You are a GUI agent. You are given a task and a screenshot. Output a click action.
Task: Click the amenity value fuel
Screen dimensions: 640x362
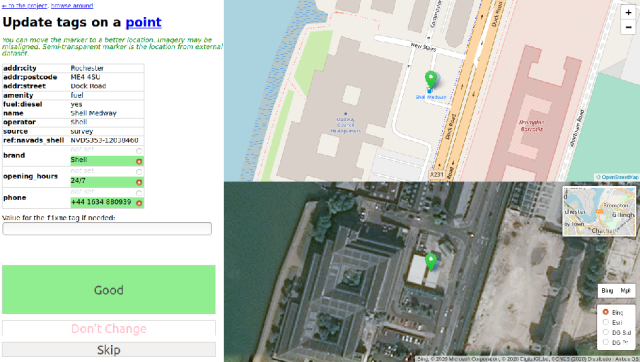pyautogui.click(x=77, y=95)
